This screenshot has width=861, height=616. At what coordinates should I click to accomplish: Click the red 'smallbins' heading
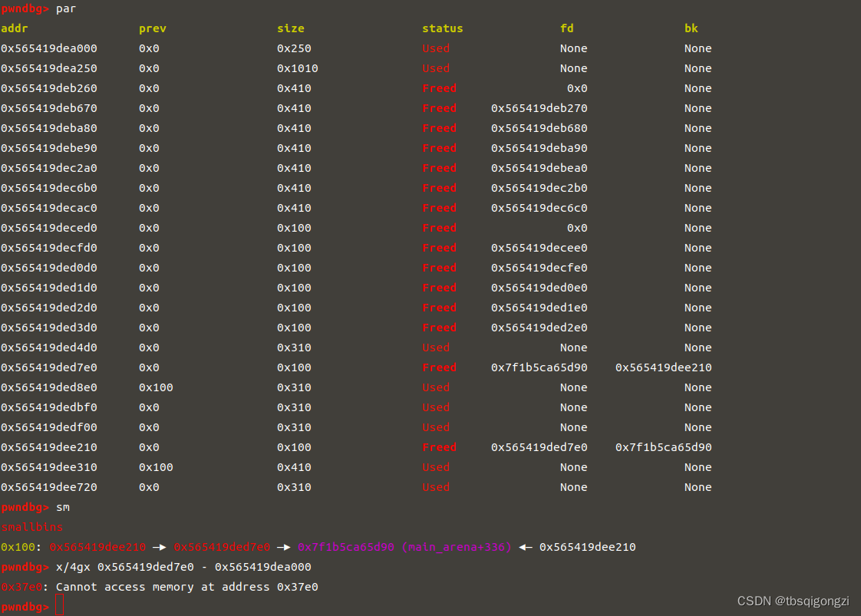[x=32, y=527]
